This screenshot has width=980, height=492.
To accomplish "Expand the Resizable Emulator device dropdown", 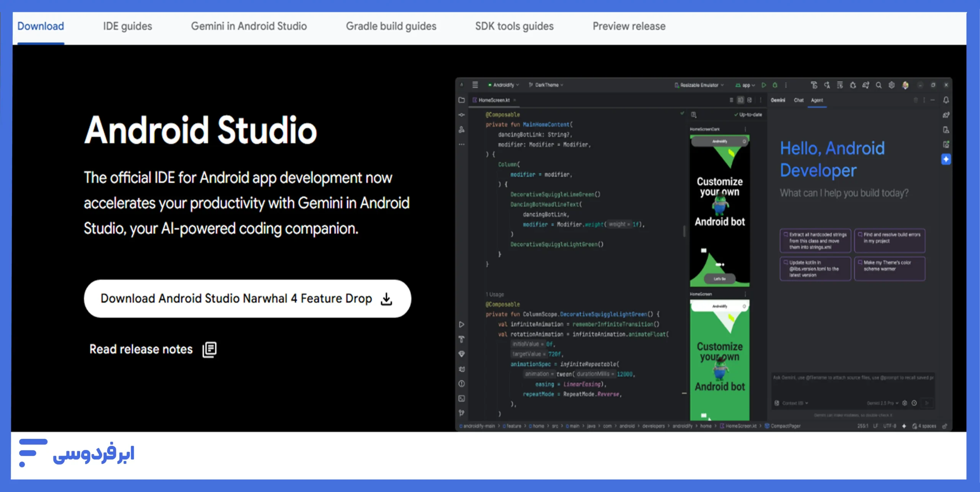I will [x=699, y=85].
